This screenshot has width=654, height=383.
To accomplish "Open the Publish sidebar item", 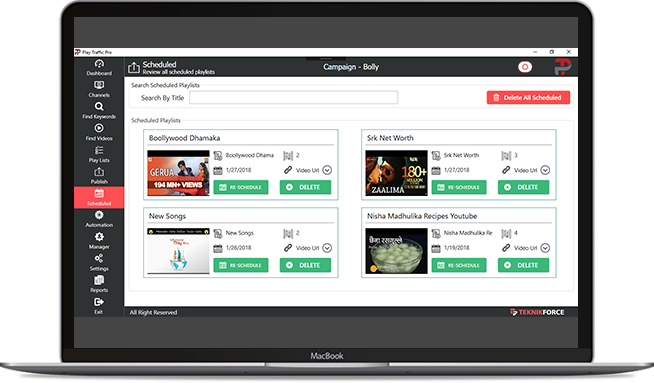I will (99, 176).
